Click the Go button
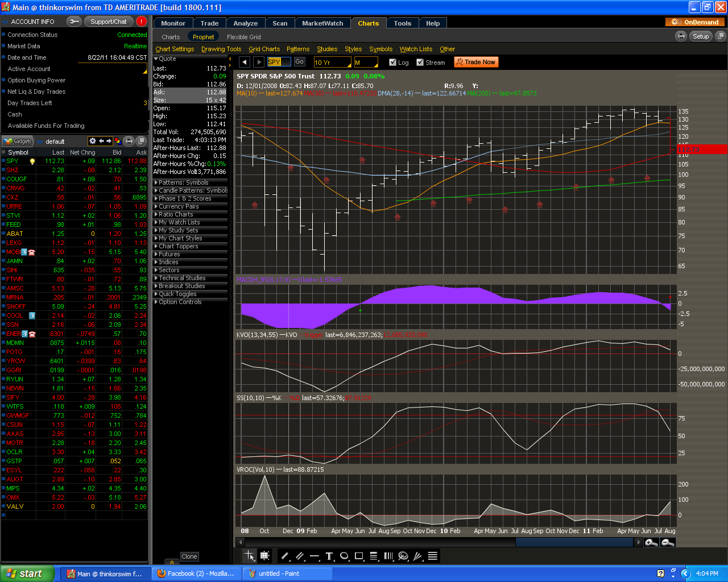The image size is (728, 582). [x=299, y=62]
